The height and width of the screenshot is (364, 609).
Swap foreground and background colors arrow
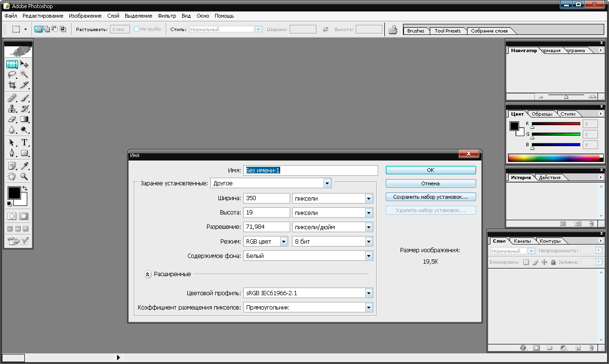pos(25,189)
